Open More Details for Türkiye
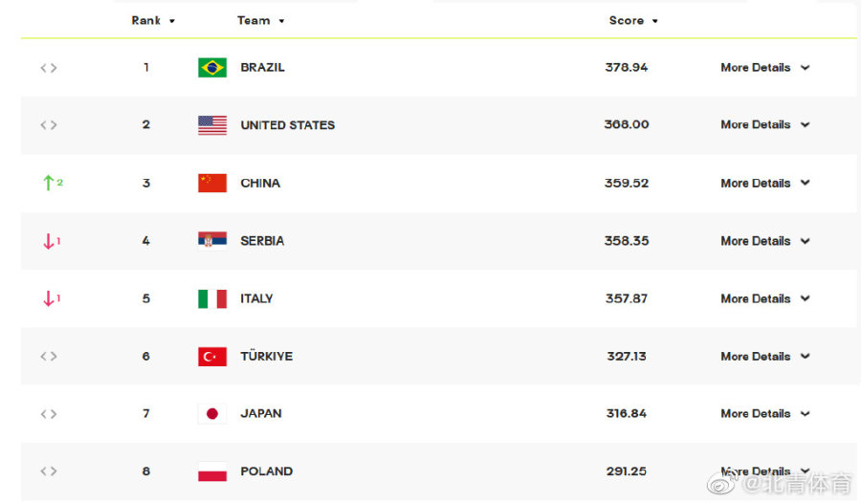Screen dimensions: 861x504 coord(764,356)
